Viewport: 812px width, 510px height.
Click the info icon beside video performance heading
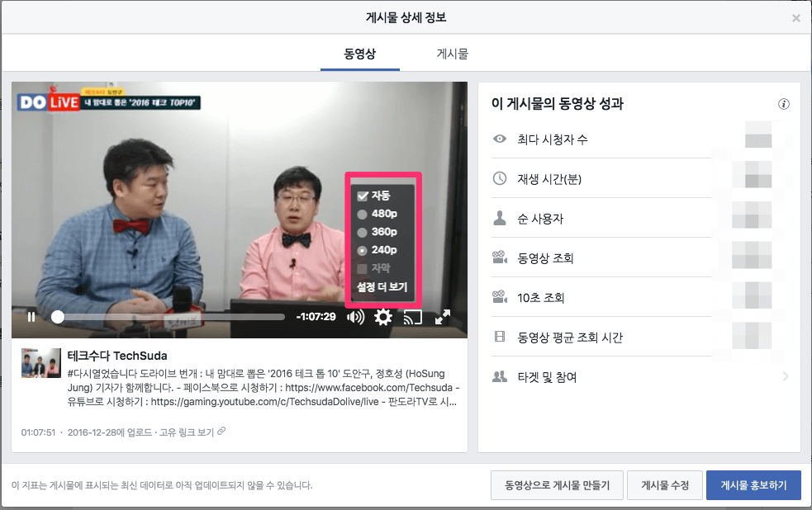(x=784, y=104)
